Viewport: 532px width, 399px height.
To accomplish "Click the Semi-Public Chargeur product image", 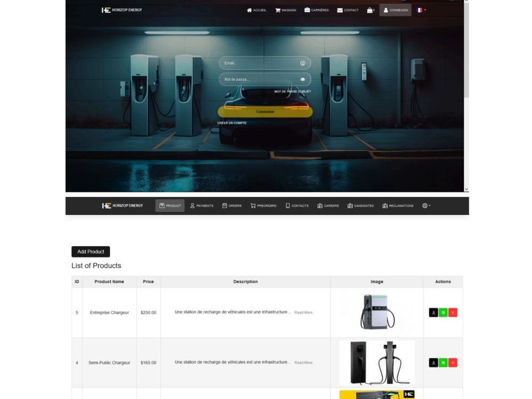I will click(x=377, y=363).
